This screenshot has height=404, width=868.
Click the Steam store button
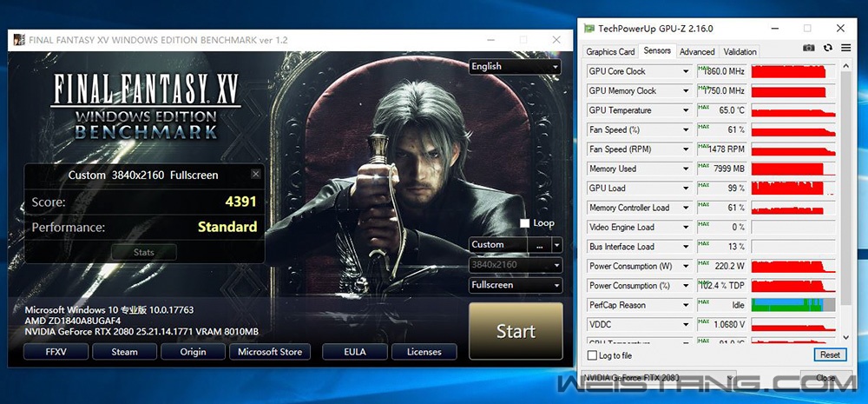click(x=124, y=351)
